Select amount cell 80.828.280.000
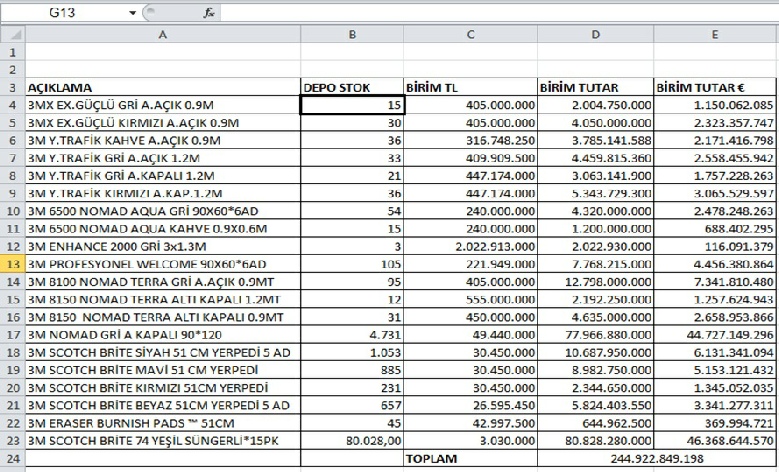779x472 pixels. pyautogui.click(x=596, y=441)
